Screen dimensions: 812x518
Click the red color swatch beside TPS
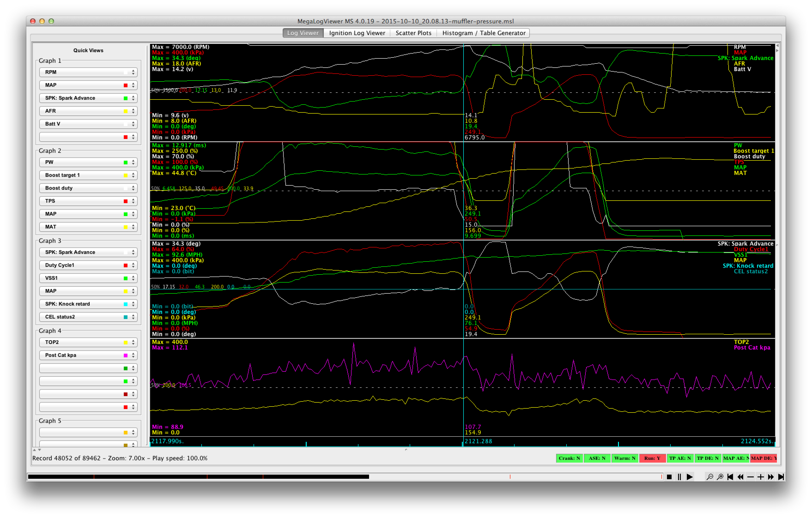tap(125, 201)
